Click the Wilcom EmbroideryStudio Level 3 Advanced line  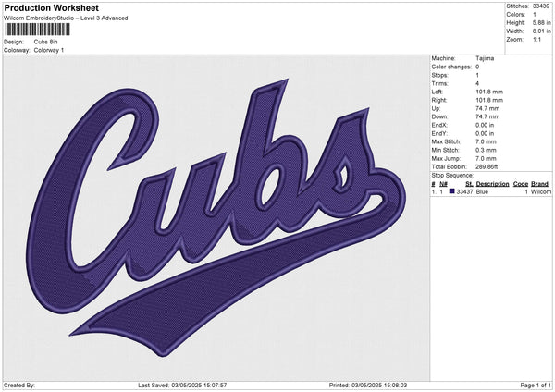pos(66,18)
